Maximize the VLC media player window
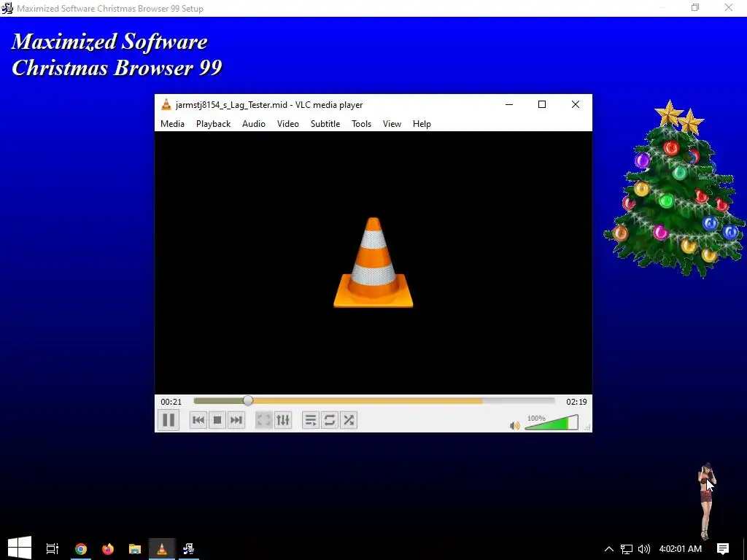The width and height of the screenshot is (747, 560). pos(542,105)
